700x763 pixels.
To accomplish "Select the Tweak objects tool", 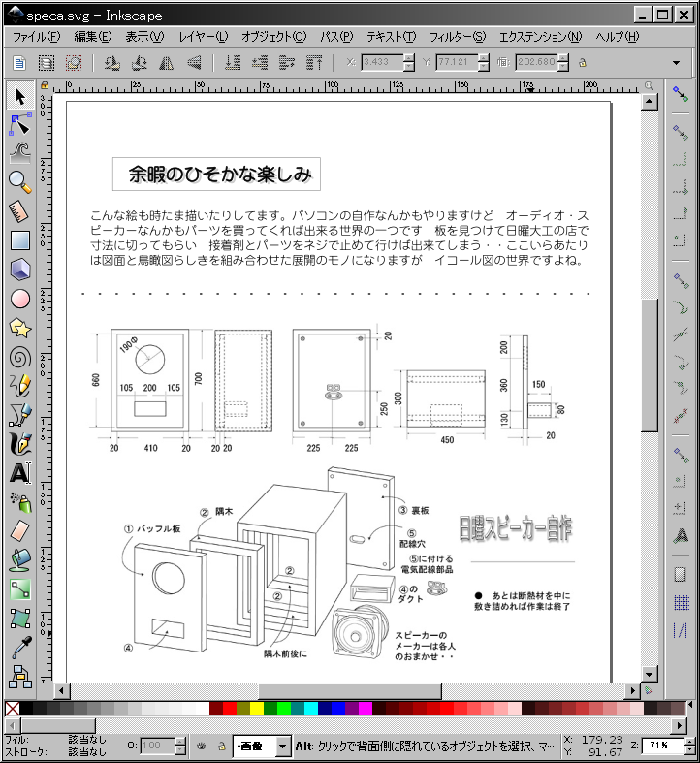I will [x=20, y=153].
